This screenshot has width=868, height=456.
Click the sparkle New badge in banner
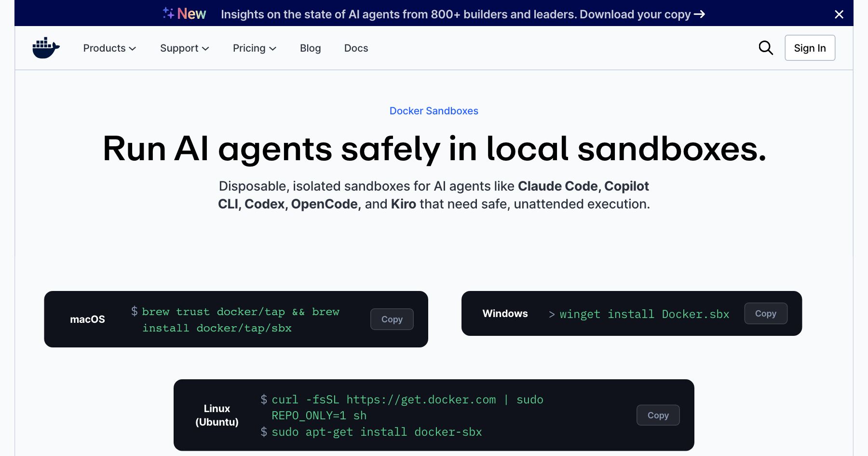pos(185,14)
